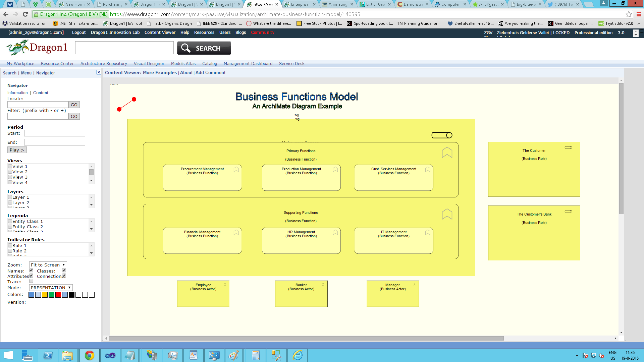This screenshot has height=362, width=644.
Task: Open the Visual Designer menu
Action: tap(149, 63)
